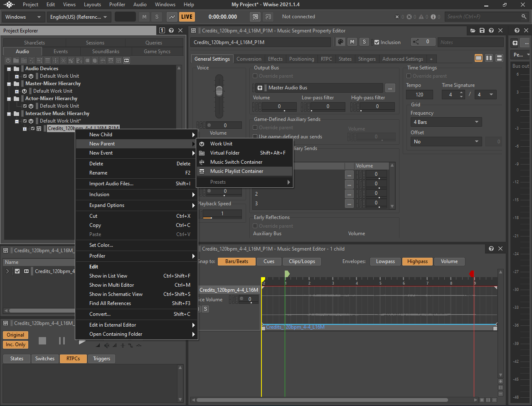Open the Grid Frequency 4 Bars dropdown
532x406 pixels.
click(446, 122)
